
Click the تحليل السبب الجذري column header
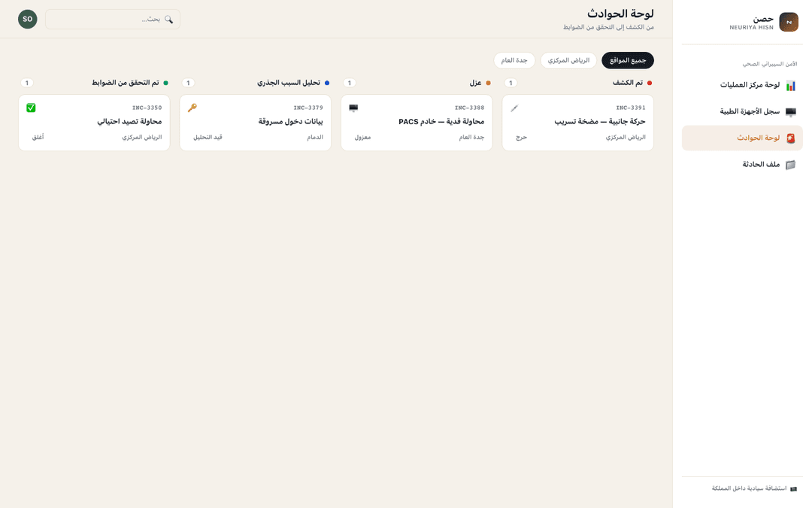(289, 83)
